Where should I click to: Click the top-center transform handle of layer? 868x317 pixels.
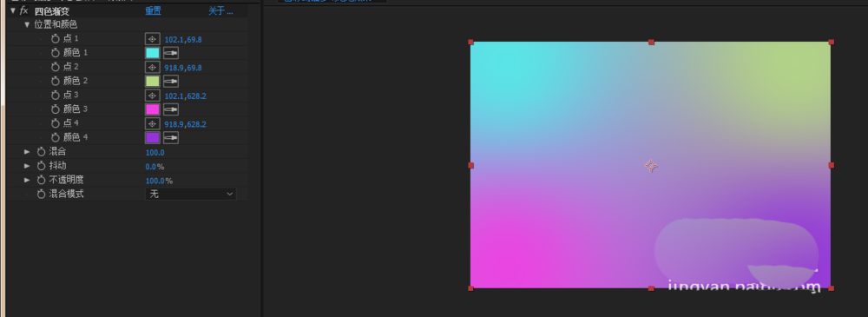[651, 42]
